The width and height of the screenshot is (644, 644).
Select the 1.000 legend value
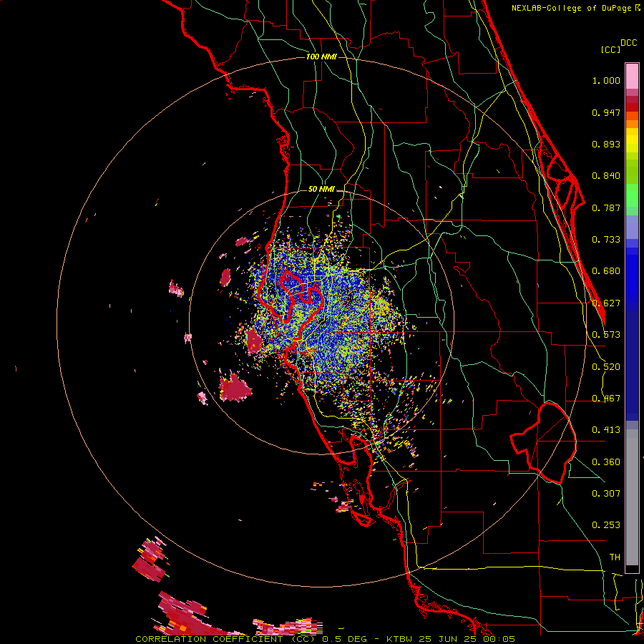tap(606, 80)
